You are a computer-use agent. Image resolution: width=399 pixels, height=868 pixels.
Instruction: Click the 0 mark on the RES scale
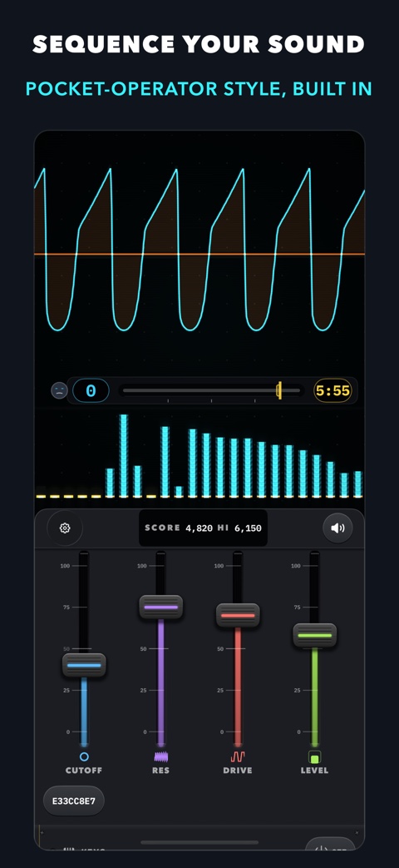(x=145, y=732)
